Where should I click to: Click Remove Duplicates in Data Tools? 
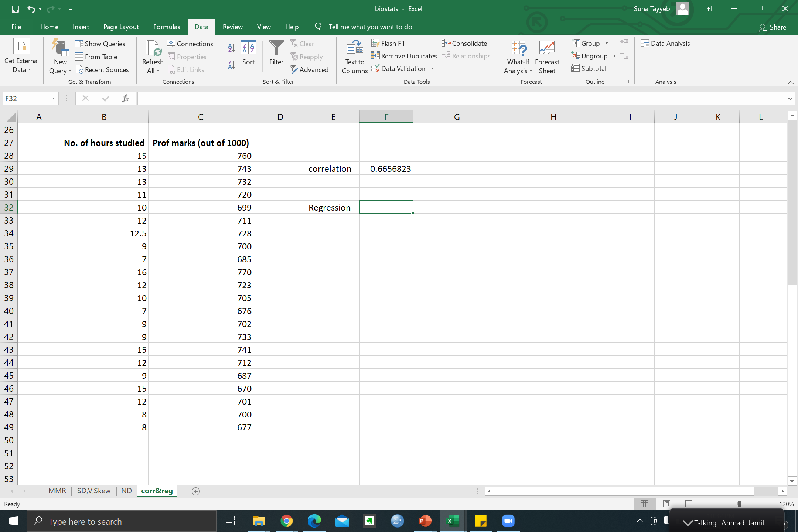coord(404,56)
